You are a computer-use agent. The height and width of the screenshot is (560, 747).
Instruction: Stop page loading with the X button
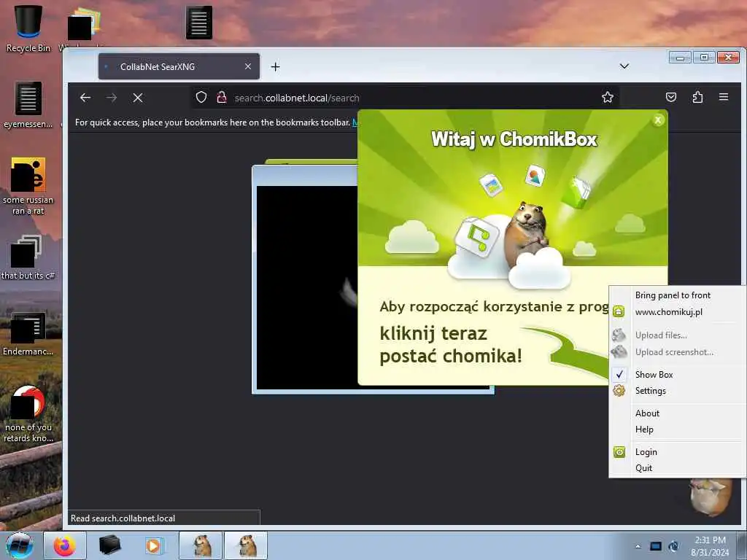tap(138, 98)
